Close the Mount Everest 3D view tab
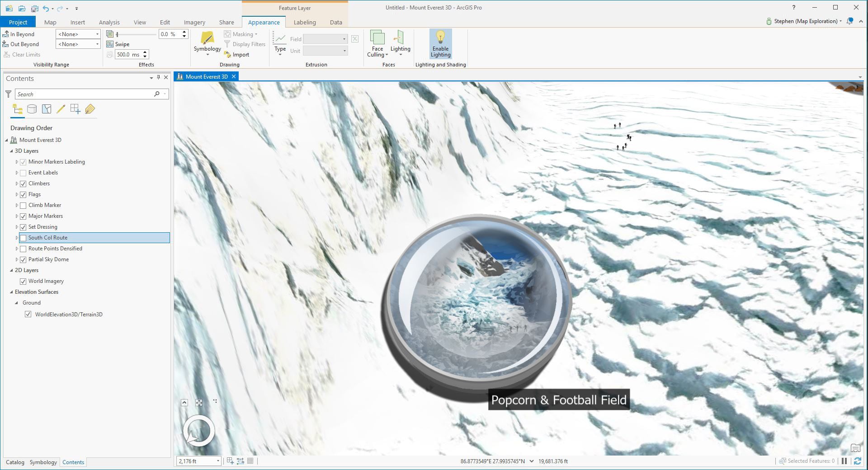 234,76
